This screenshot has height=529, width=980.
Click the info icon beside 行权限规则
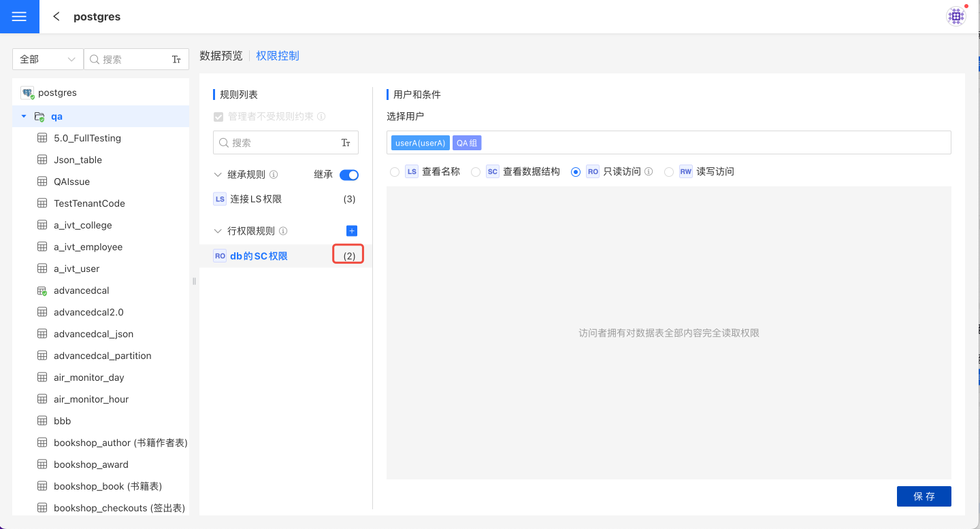pyautogui.click(x=283, y=231)
